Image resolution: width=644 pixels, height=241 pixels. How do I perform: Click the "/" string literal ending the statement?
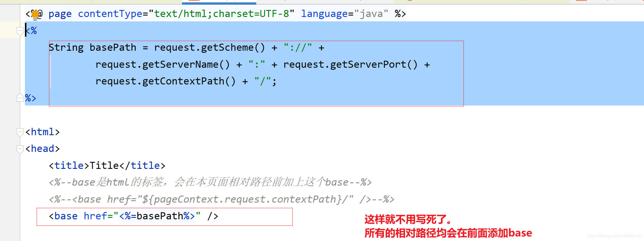[x=263, y=81]
